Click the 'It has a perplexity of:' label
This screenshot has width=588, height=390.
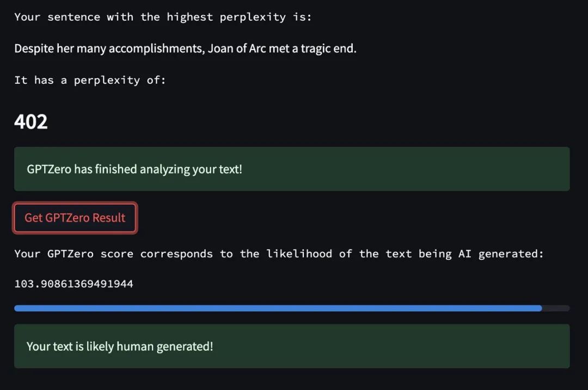[x=90, y=80]
